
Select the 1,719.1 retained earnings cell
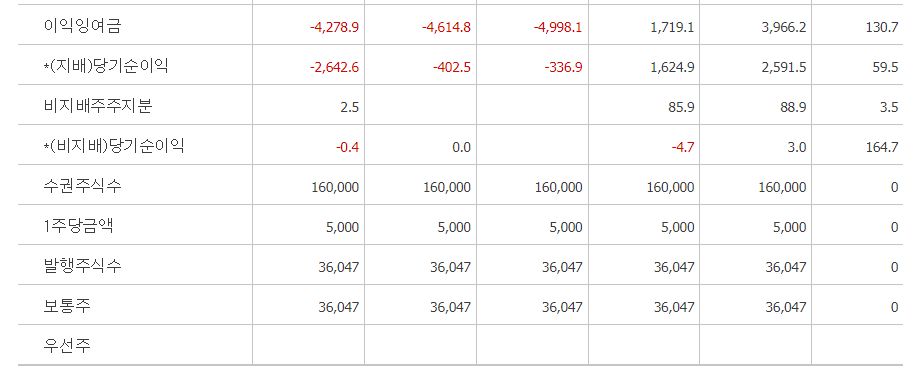[672, 27]
